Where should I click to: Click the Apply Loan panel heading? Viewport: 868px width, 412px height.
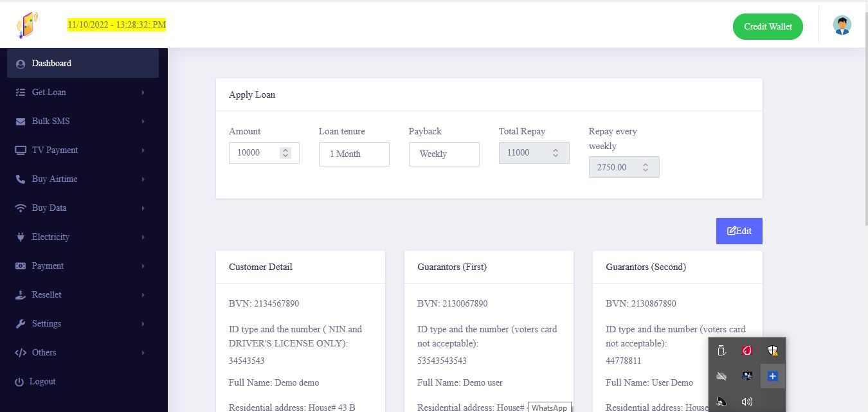coord(252,95)
